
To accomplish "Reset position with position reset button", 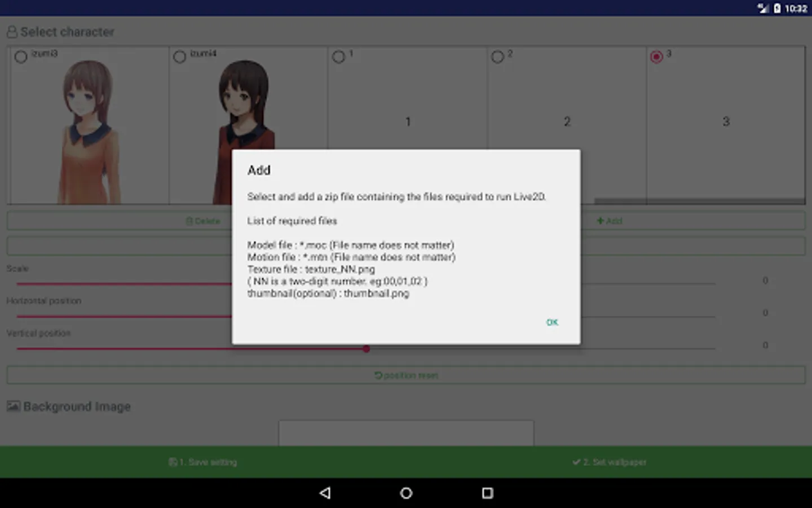I will 406,375.
